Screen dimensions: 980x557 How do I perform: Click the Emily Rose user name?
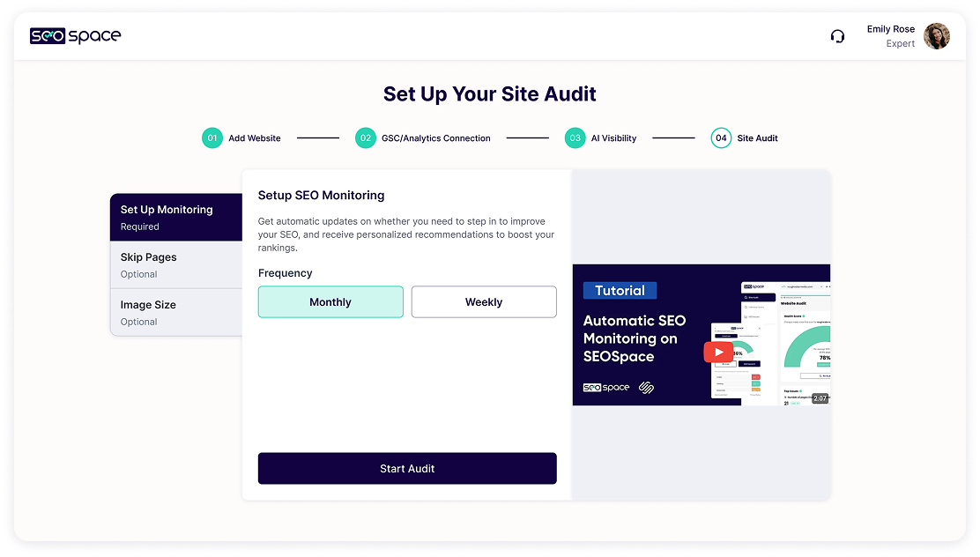click(x=891, y=29)
